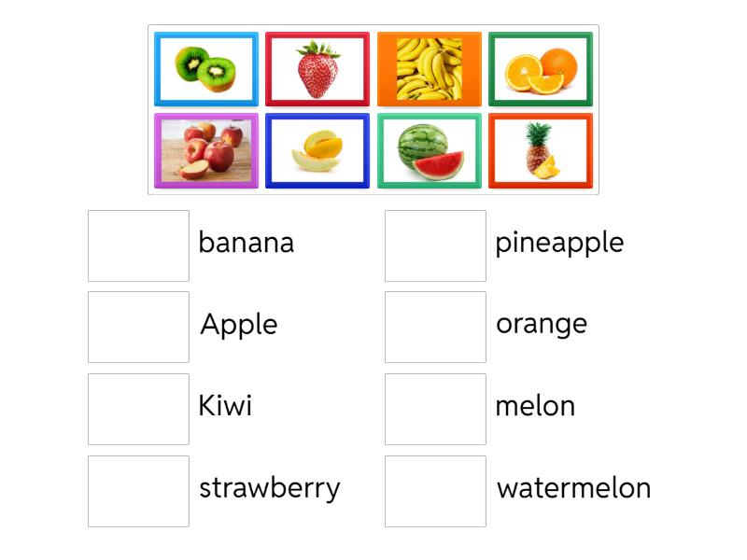Screen dimensions: 747x560
Task: Select the word strawberry
Action: 271,487
